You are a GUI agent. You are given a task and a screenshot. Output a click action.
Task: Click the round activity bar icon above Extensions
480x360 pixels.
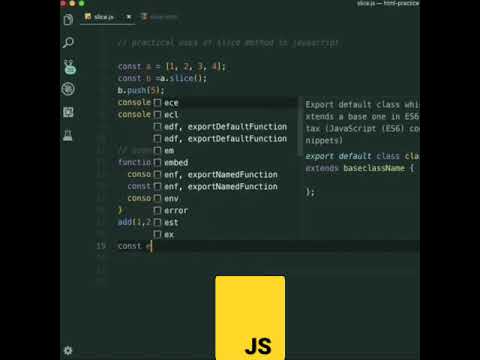point(68,89)
